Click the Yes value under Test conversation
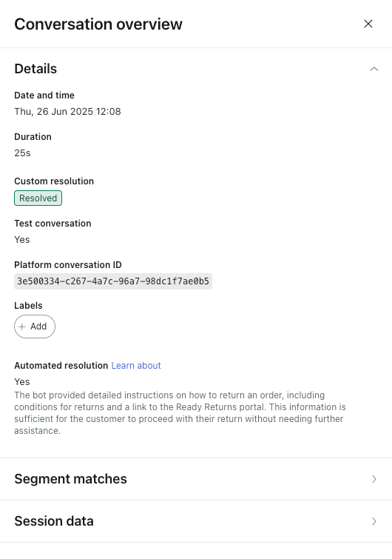 (x=22, y=240)
